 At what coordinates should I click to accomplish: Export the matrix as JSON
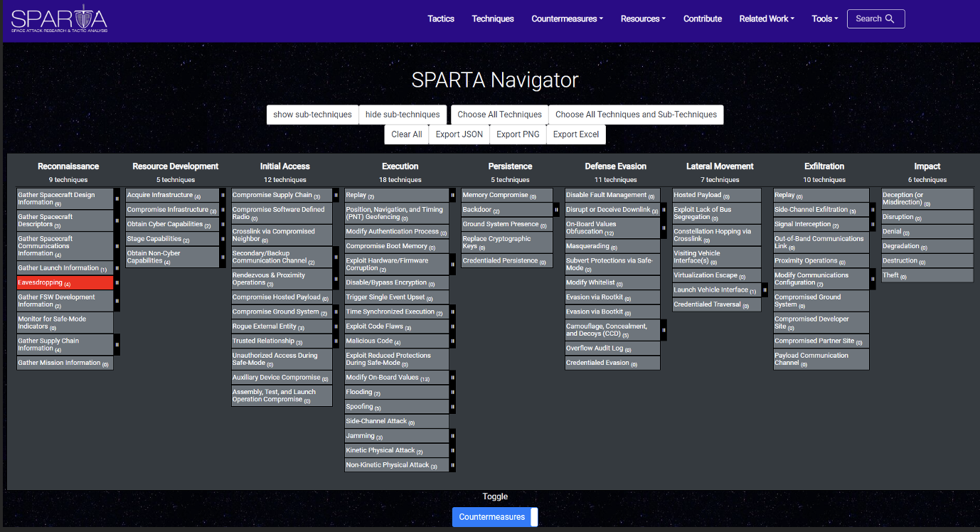click(459, 134)
